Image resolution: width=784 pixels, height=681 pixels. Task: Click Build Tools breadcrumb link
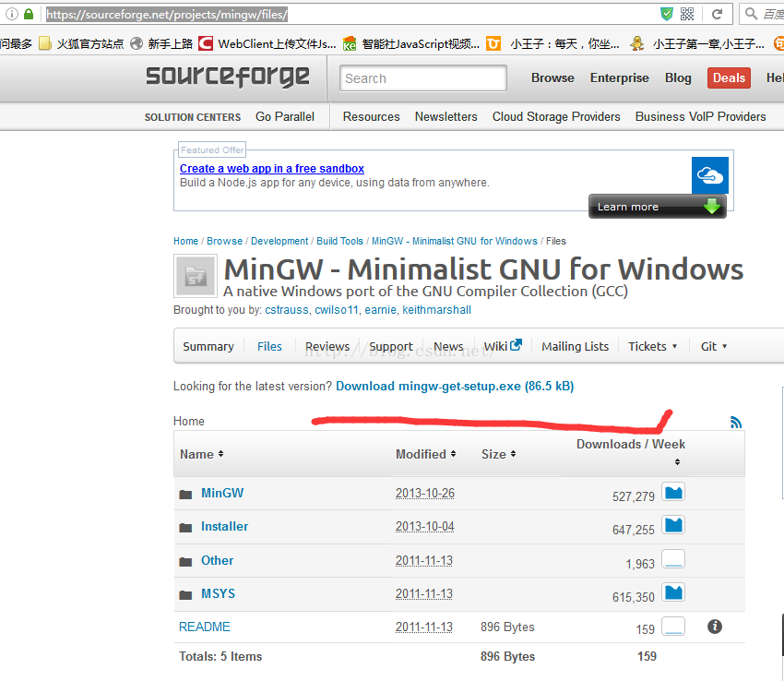point(340,241)
